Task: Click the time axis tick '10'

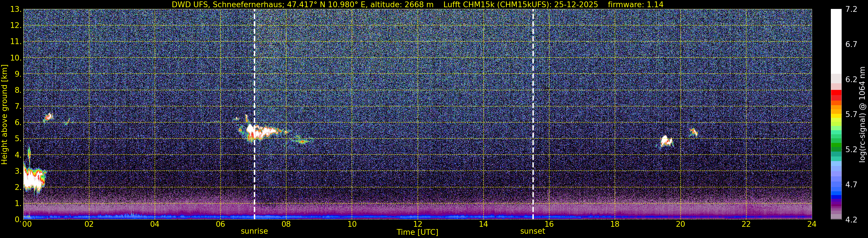Action: 351,224
